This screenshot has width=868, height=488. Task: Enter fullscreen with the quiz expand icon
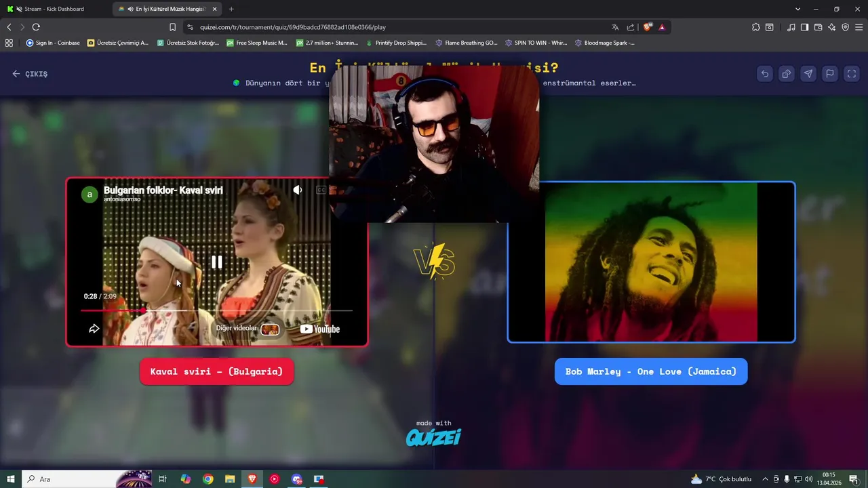[x=852, y=74]
